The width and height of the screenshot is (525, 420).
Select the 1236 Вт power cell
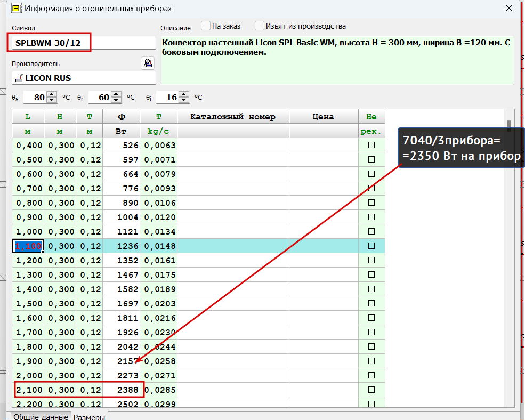[x=122, y=246]
